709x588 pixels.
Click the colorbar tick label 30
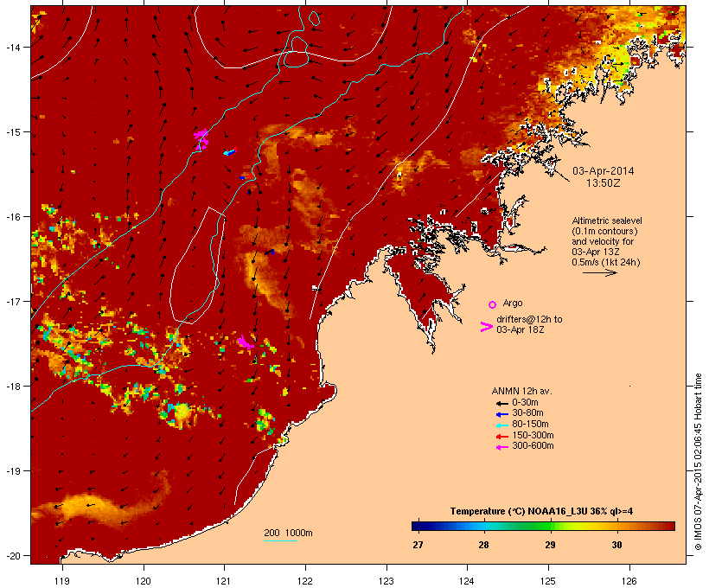[x=616, y=545]
